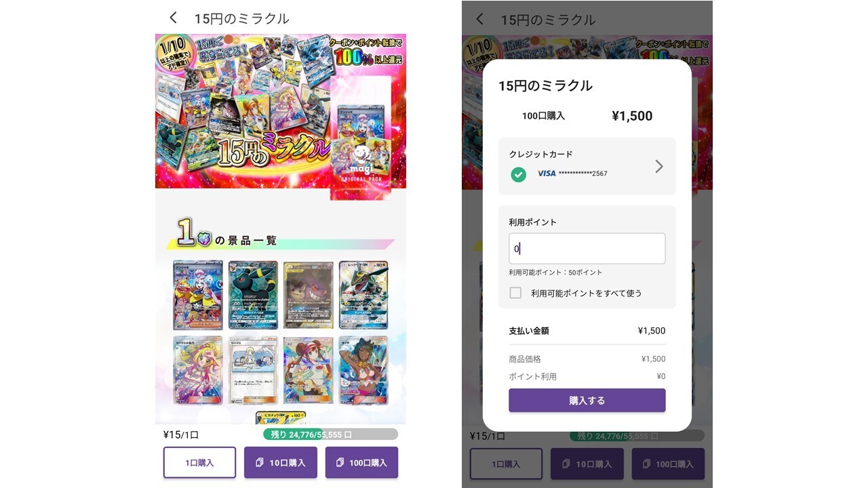868x488 pixels.
Task: Click the 1口購入 button on left screen
Action: [x=199, y=463]
